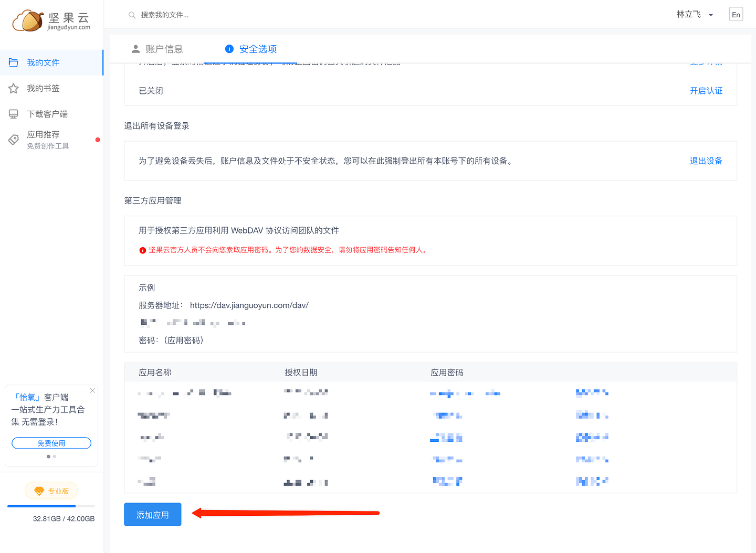This screenshot has width=756, height=553.
Task: Click the 我的文件 folder icon
Action: point(14,62)
